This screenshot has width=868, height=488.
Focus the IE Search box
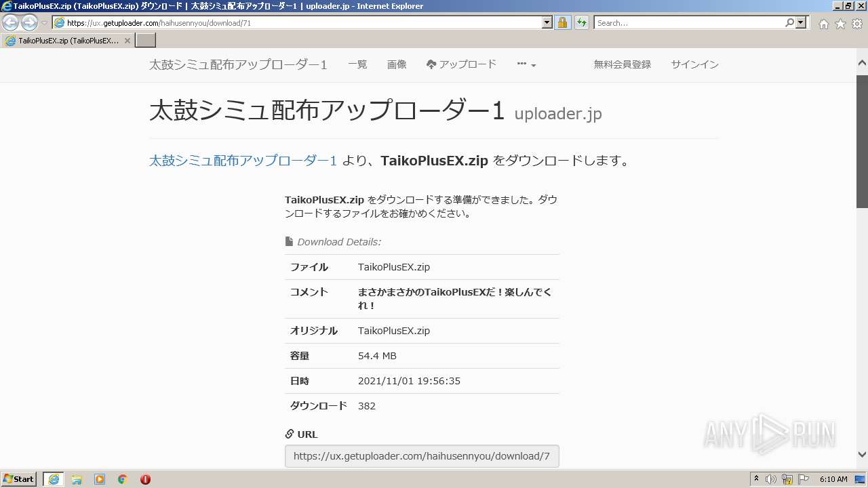689,23
